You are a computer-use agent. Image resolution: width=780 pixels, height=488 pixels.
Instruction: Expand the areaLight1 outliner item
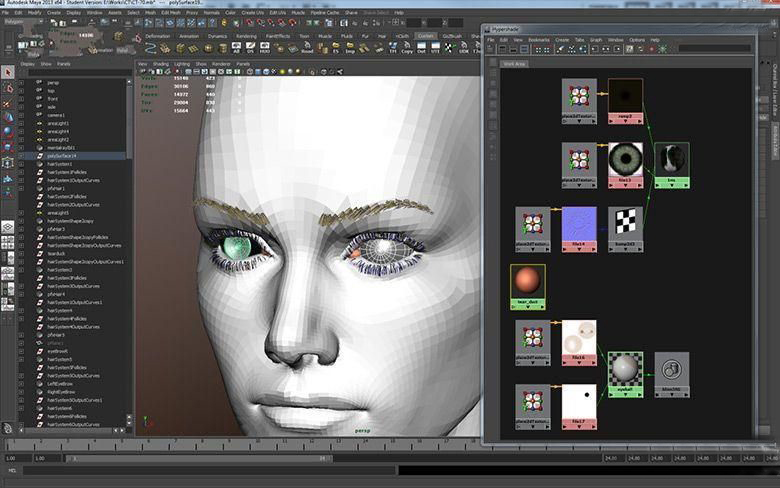coord(21,123)
